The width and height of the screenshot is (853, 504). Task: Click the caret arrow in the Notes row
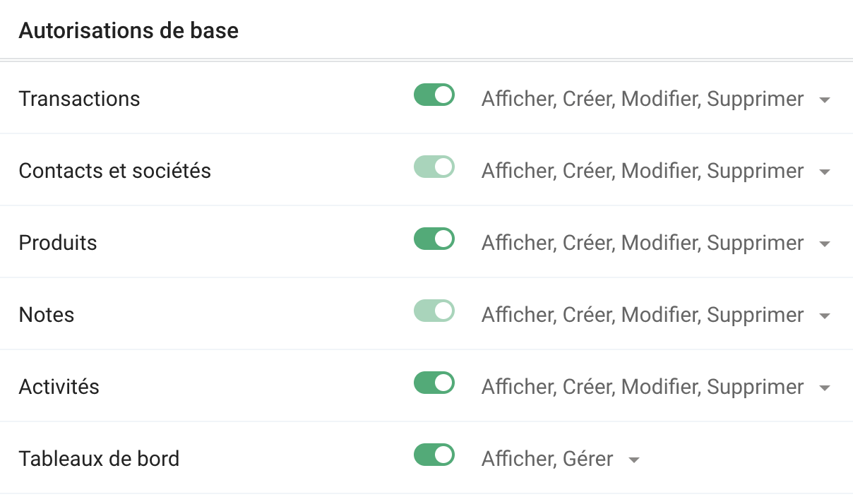(824, 316)
